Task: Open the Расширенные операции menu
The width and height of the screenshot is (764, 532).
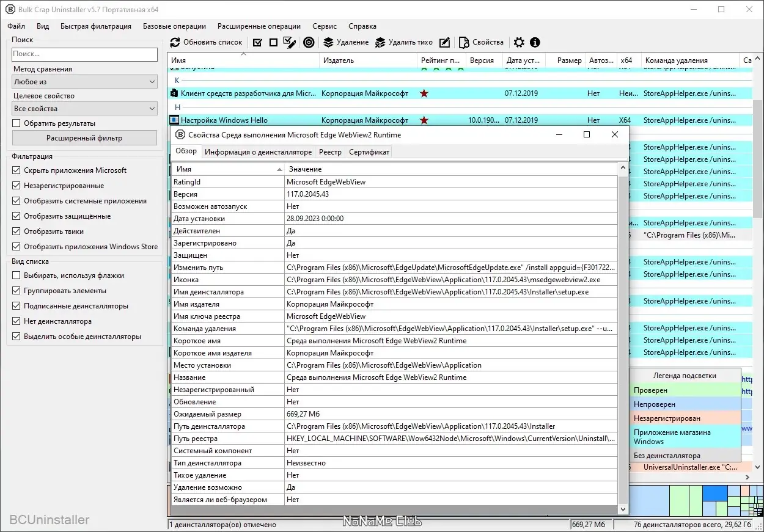Action: click(259, 26)
